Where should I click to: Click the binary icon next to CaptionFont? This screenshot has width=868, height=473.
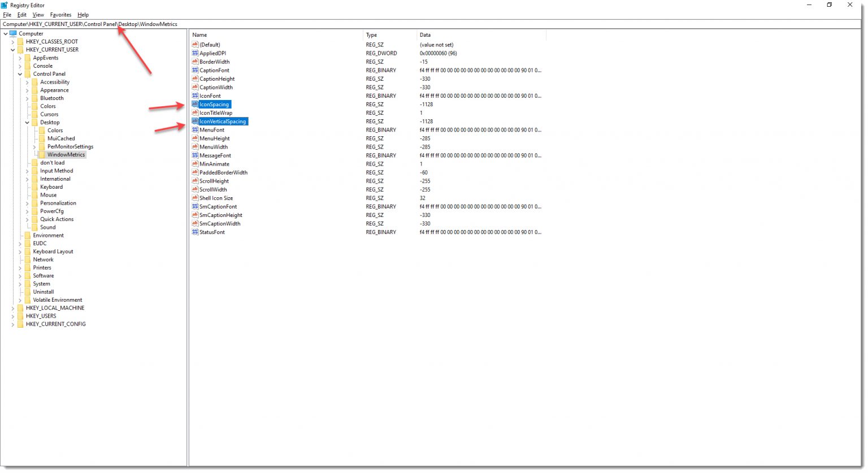[194, 70]
